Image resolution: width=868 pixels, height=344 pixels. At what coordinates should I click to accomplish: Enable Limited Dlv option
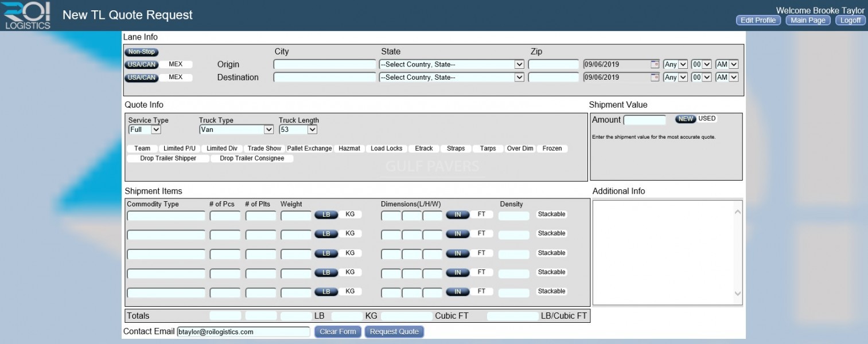[222, 148]
